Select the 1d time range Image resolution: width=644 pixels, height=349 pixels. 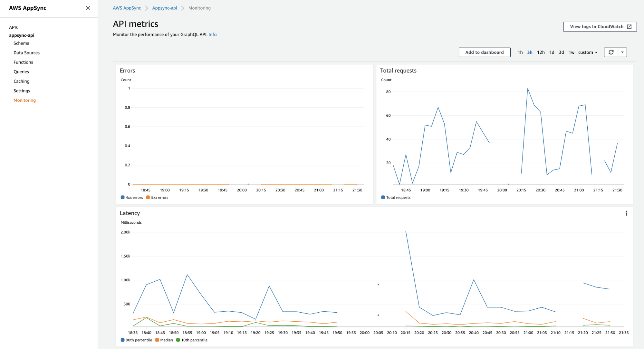tap(552, 52)
